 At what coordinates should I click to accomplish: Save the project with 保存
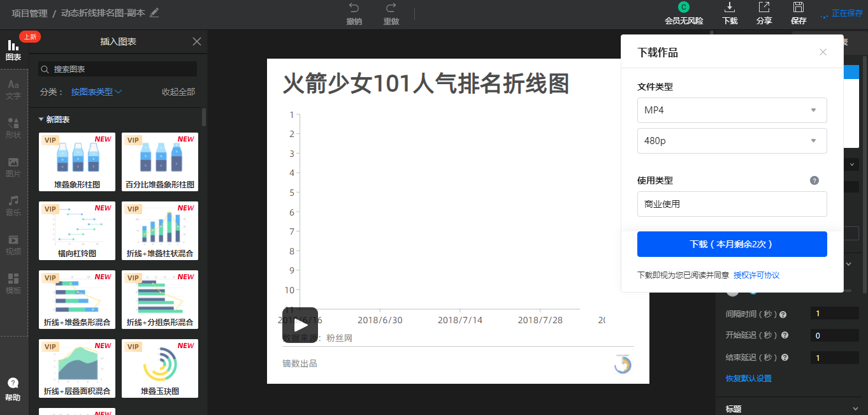point(799,14)
